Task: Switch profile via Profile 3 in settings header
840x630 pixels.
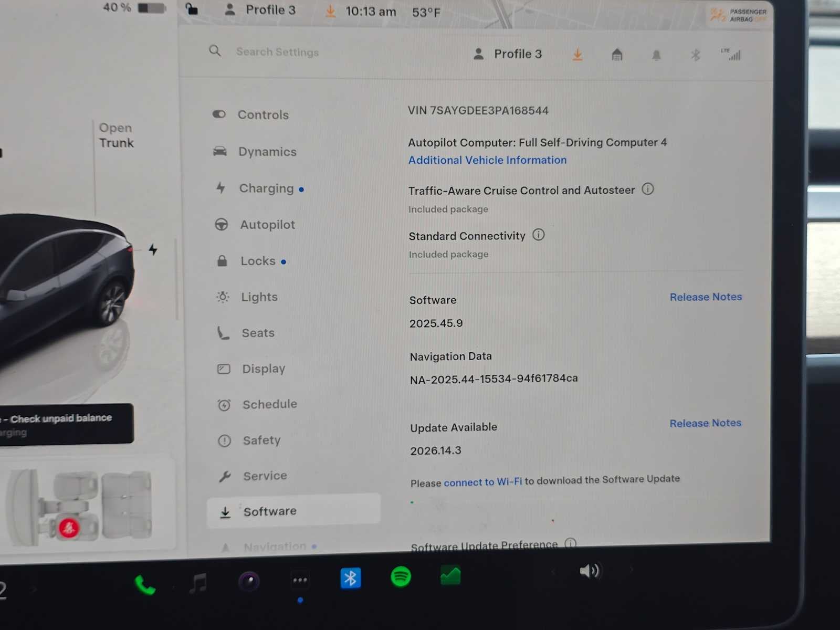Action: [x=508, y=54]
